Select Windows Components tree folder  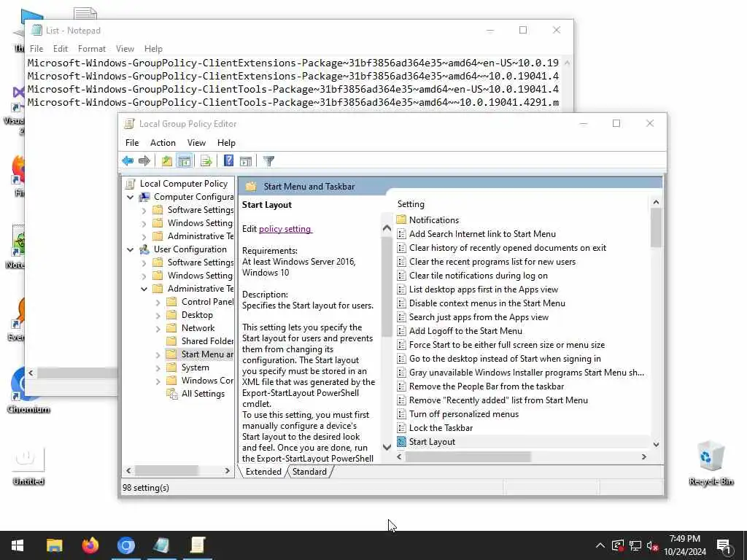coord(200,381)
